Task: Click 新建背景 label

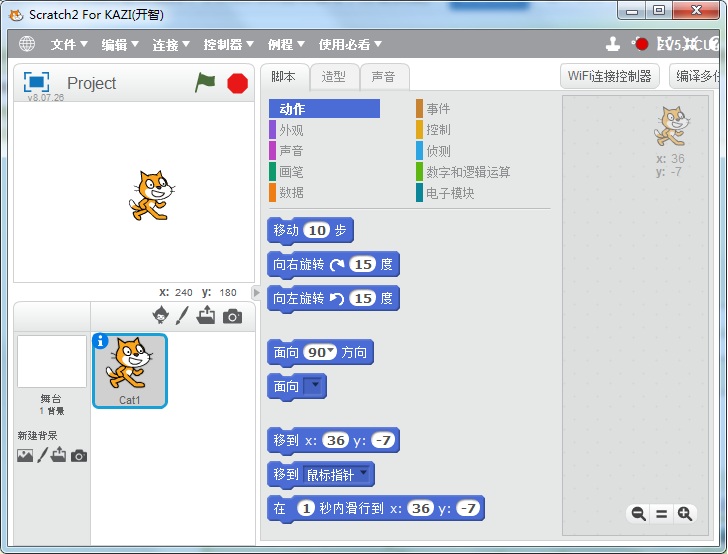Action: pos(38,436)
